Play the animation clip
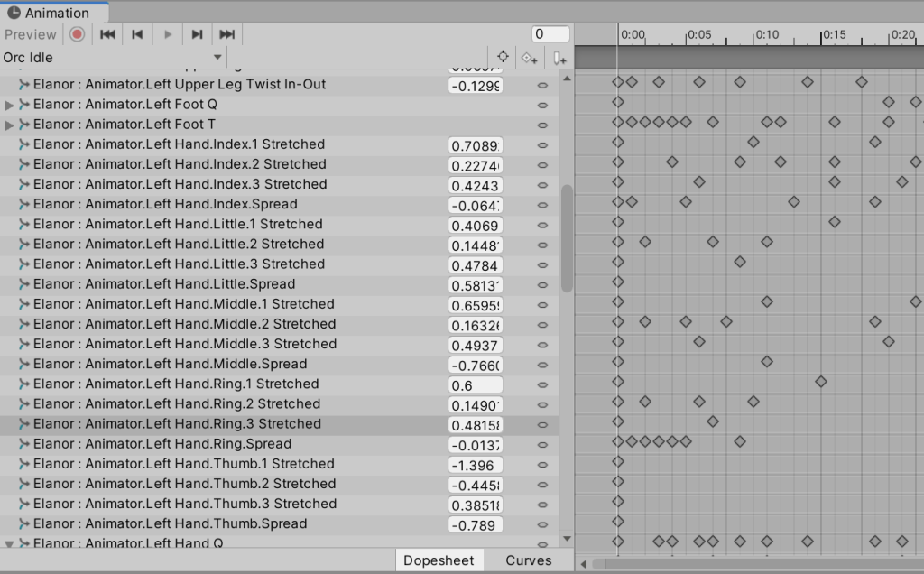 click(x=167, y=34)
